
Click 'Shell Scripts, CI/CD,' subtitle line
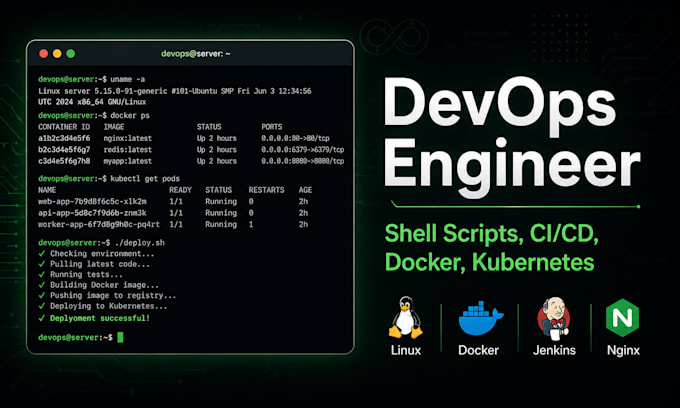pos(492,233)
